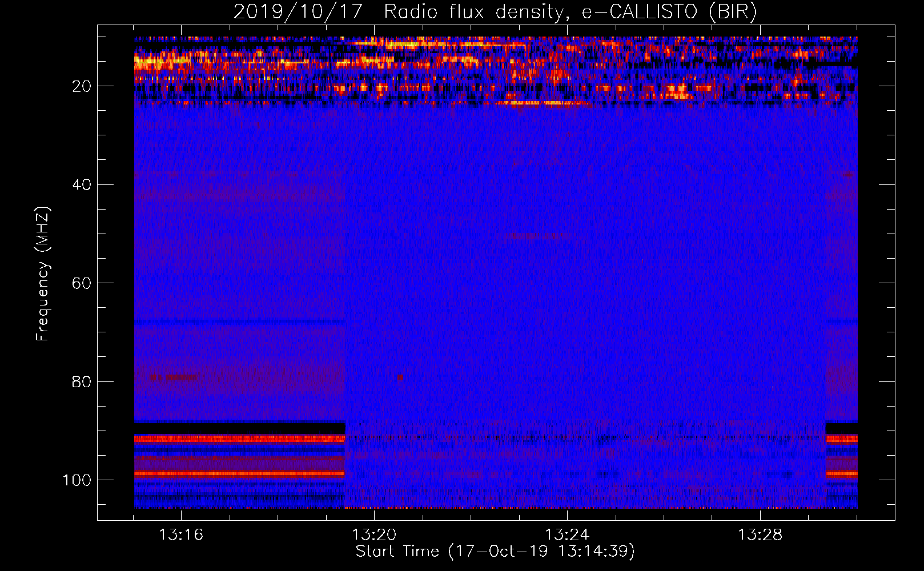Screen dimensions: 924x571
Task: Click the '100' frequency tick label
Action: pyautogui.click(x=77, y=480)
